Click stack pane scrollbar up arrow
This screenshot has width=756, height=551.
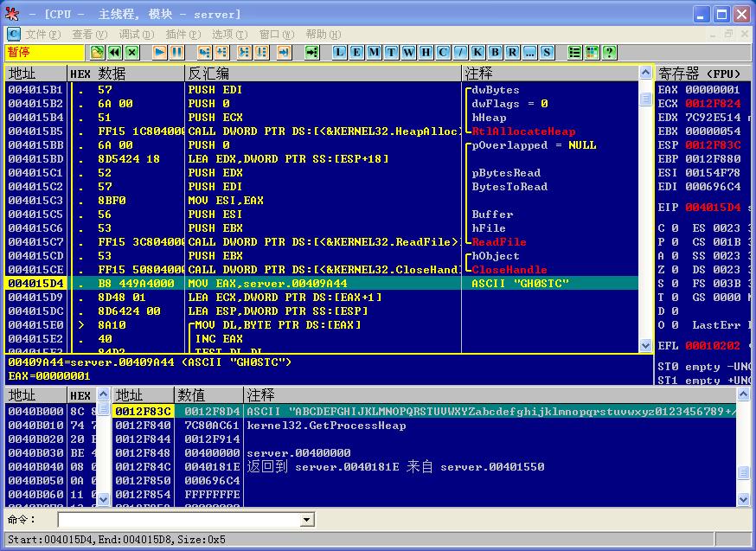click(743, 394)
